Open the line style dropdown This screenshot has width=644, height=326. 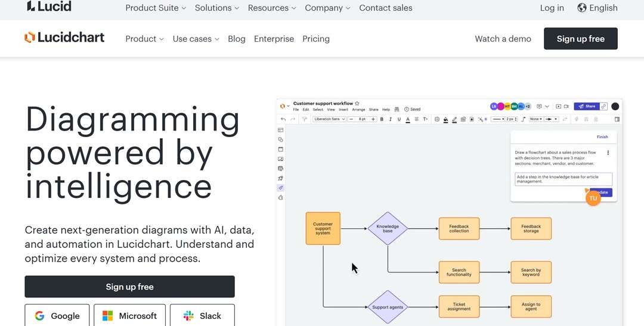(498, 119)
